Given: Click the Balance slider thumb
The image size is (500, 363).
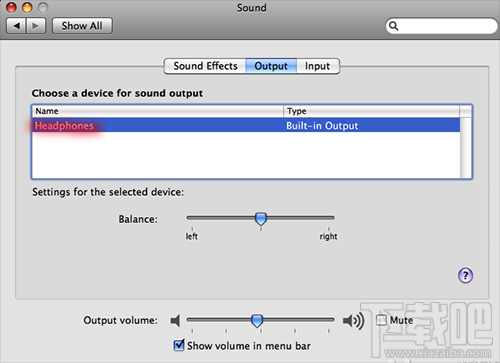Looking at the screenshot, I should [x=261, y=219].
